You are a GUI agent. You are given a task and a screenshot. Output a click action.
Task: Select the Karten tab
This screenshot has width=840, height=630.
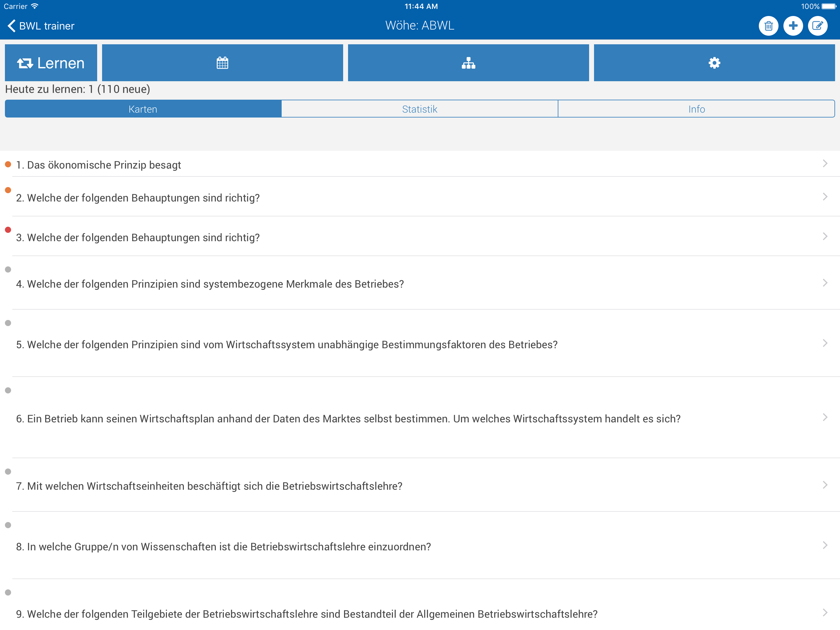143,109
